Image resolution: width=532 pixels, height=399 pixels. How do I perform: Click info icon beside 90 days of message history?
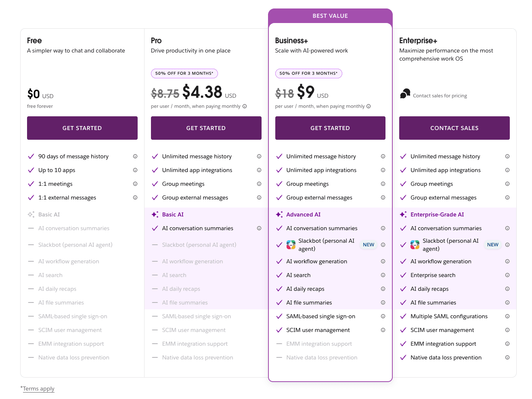click(135, 156)
